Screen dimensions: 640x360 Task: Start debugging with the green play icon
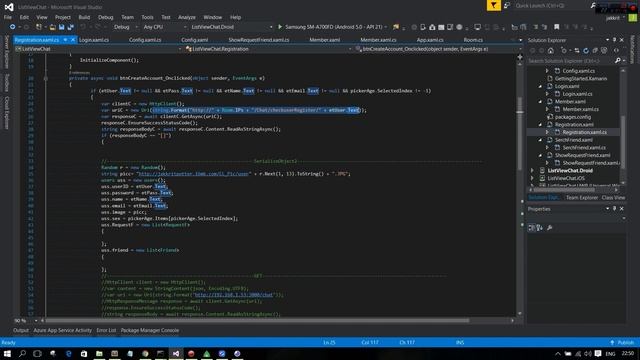pyautogui.click(x=280, y=27)
